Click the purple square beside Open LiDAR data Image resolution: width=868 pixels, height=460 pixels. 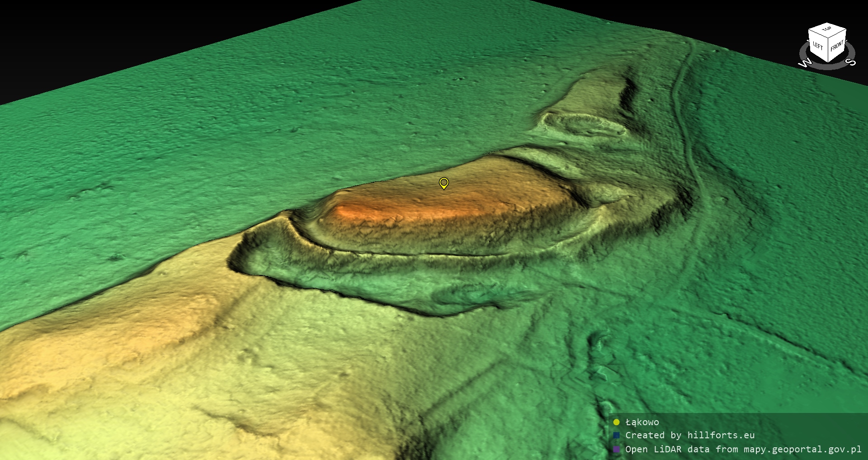616,450
